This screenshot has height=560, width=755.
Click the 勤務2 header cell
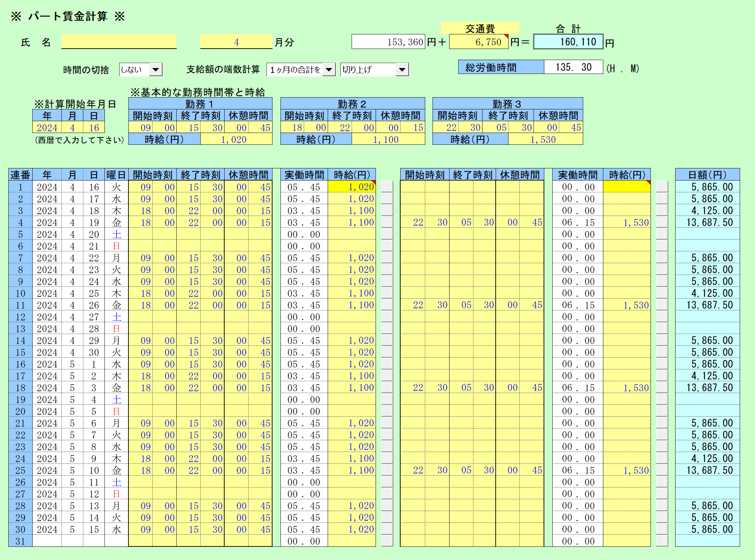tap(353, 103)
